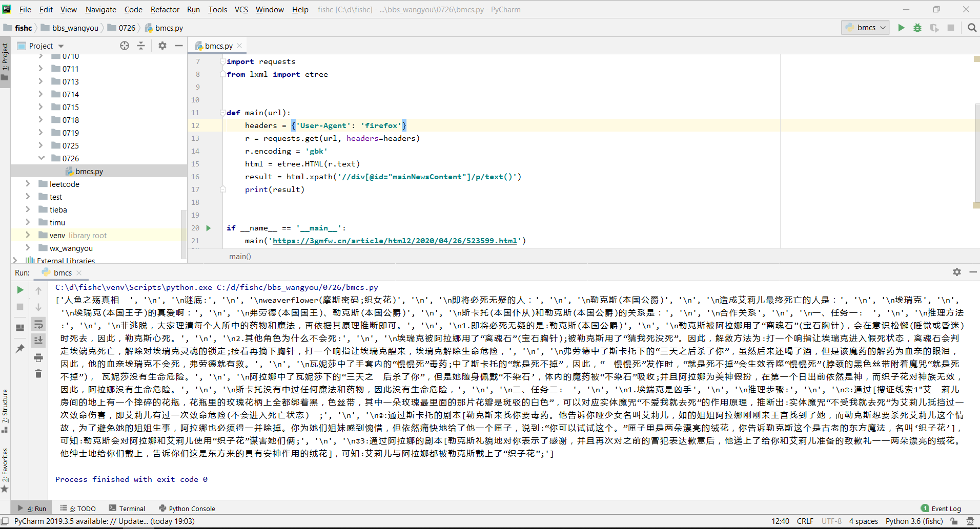The image size is (980, 529).
Task: Collapse the 0726 folder
Action: click(41, 158)
